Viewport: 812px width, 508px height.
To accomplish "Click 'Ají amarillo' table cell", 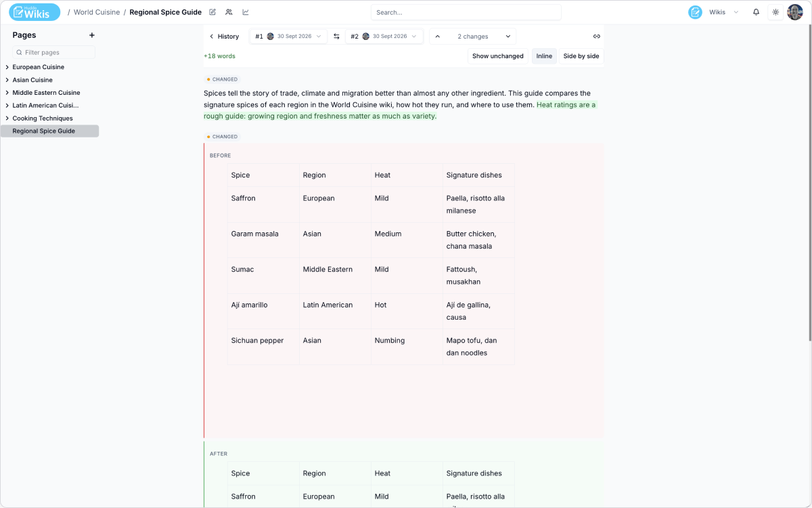I will [264, 311].
